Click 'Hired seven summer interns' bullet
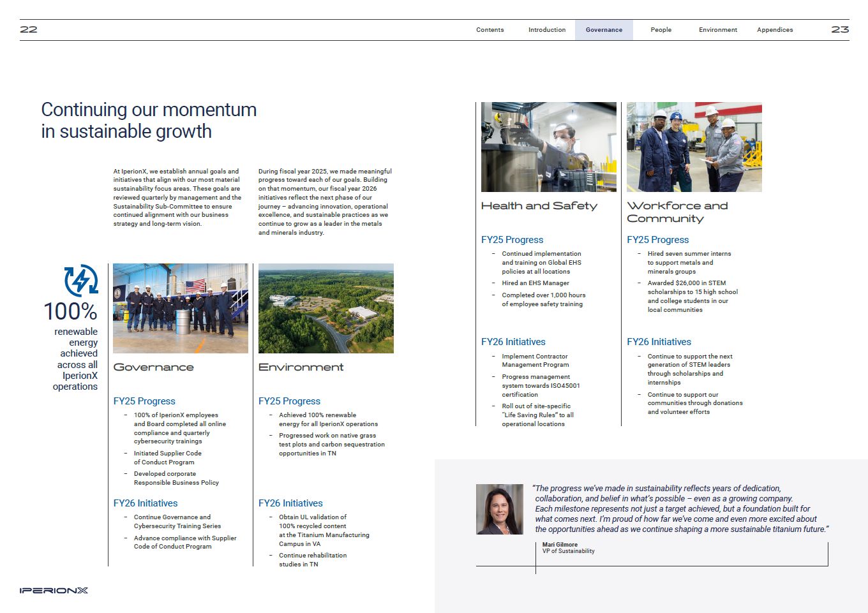Screen dimensions: 868x613 click(x=689, y=263)
